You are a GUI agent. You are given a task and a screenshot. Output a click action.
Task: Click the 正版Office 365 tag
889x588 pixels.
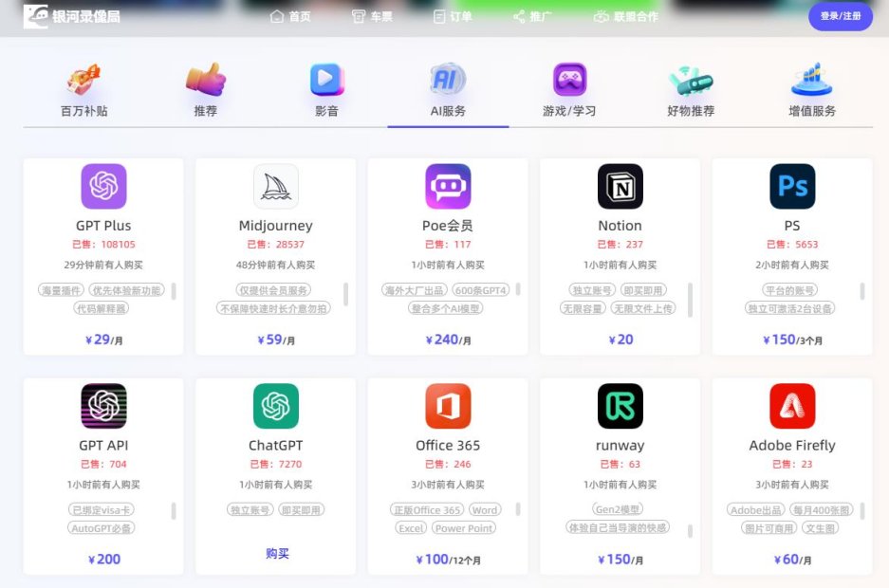point(427,510)
